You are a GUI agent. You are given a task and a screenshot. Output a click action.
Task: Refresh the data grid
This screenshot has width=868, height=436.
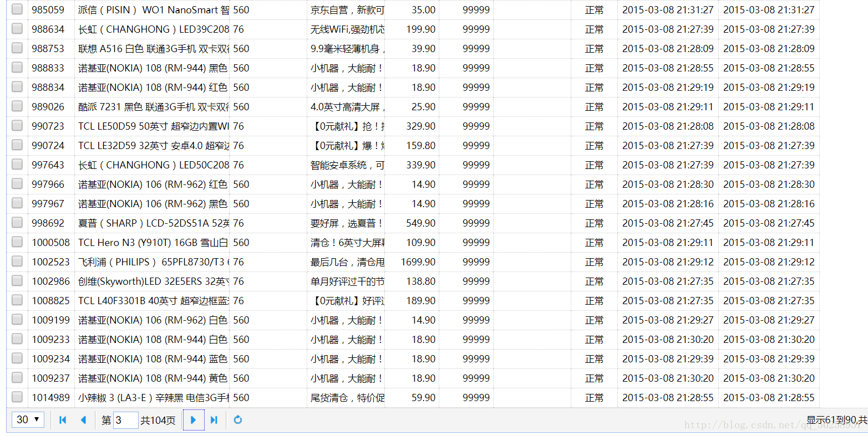point(238,420)
